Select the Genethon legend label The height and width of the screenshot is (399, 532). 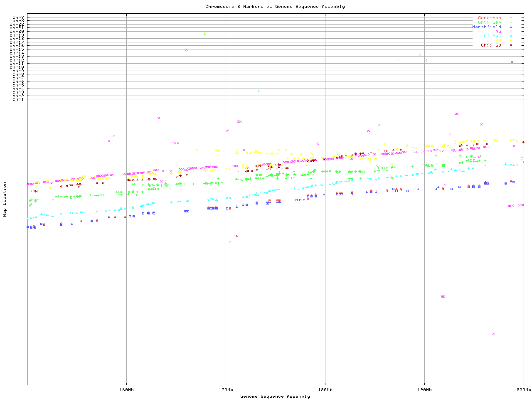(x=489, y=18)
